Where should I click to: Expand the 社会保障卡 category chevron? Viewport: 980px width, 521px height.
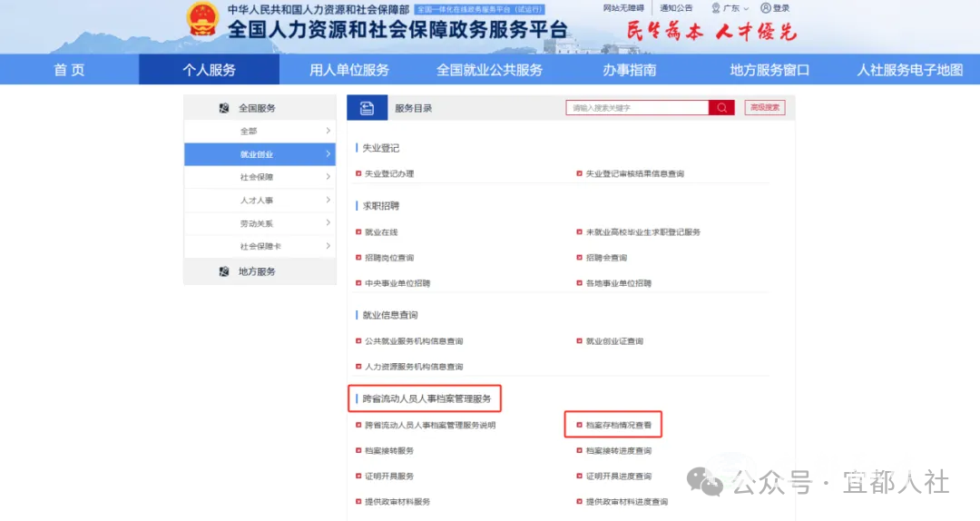328,246
